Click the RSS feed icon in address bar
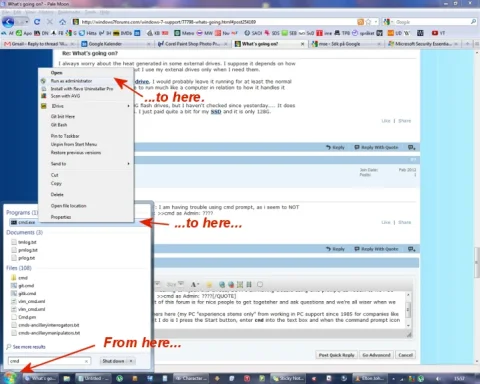The width and height of the screenshot is (480, 384). point(360,22)
